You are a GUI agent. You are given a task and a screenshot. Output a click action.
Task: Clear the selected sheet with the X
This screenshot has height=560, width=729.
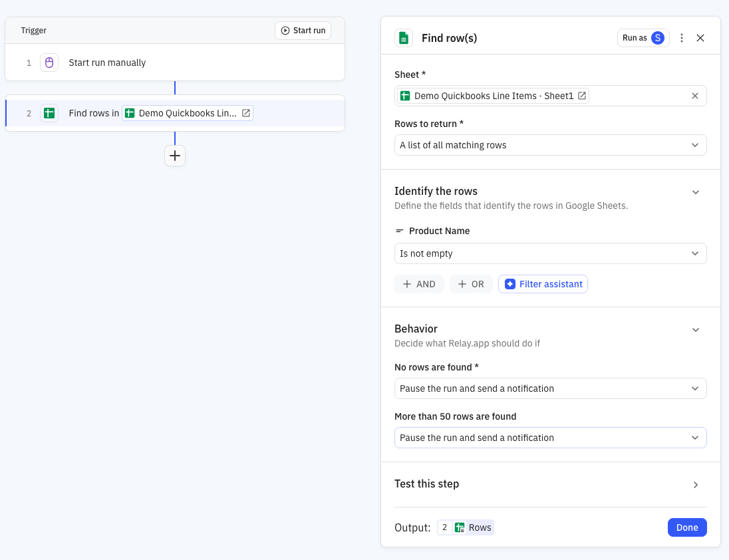pyautogui.click(x=695, y=95)
